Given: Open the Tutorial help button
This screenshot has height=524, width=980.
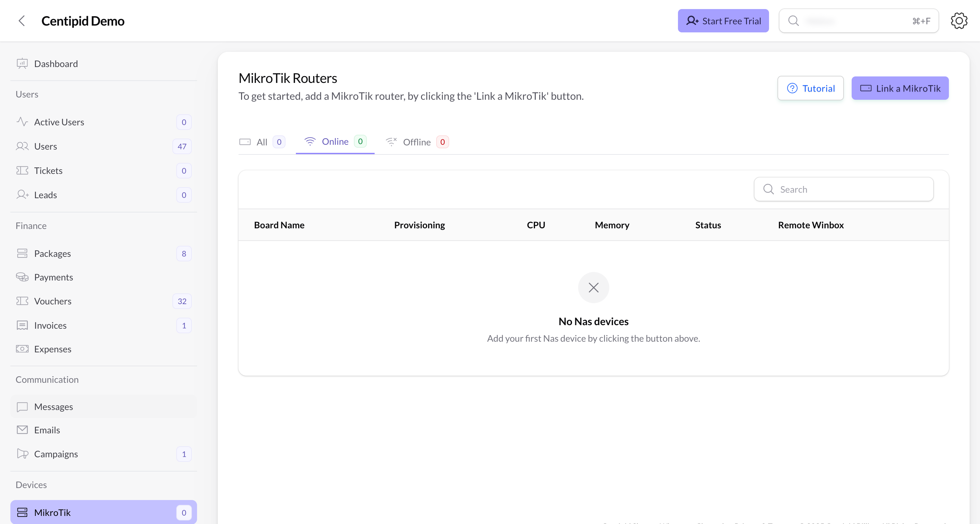Looking at the screenshot, I should pyautogui.click(x=810, y=88).
